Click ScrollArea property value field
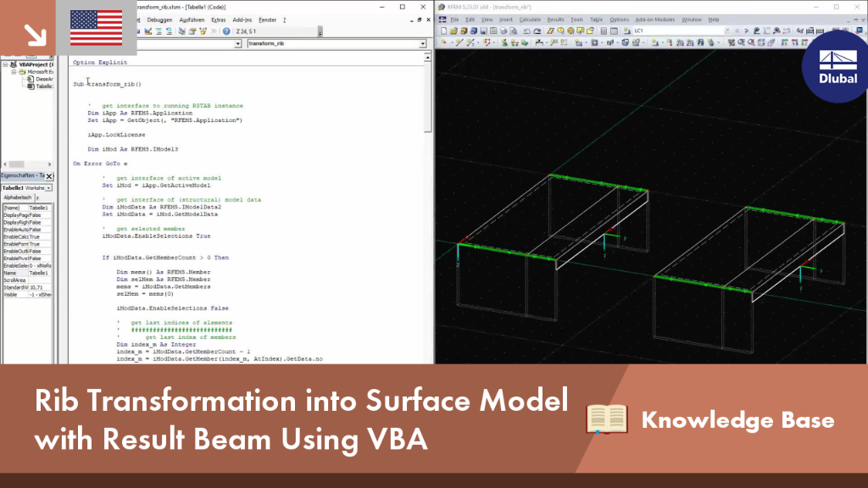868x488 pixels. (x=40, y=280)
